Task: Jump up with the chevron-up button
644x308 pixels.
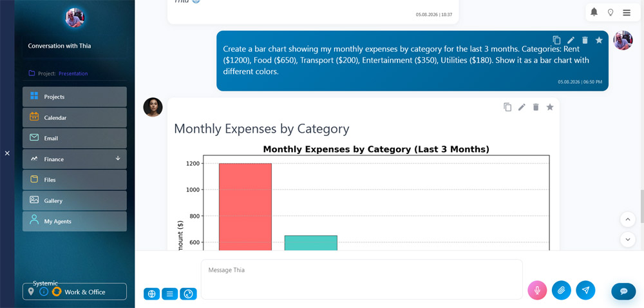Action: (627, 219)
